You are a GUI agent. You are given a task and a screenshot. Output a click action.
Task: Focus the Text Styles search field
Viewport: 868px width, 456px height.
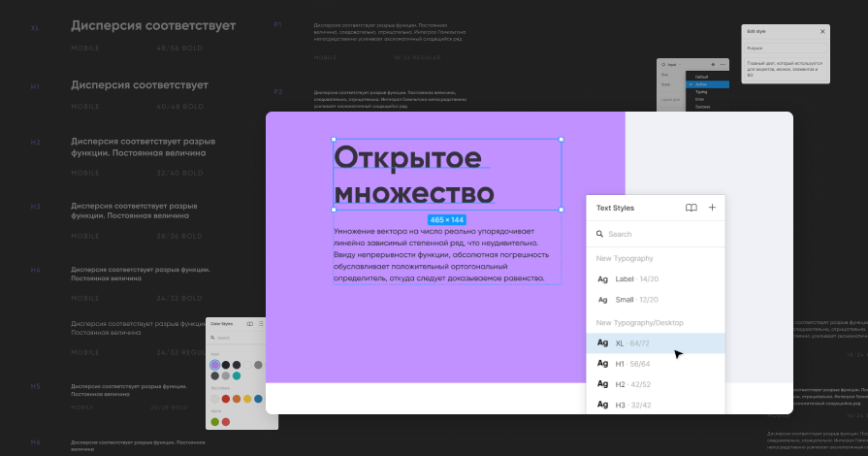point(656,234)
